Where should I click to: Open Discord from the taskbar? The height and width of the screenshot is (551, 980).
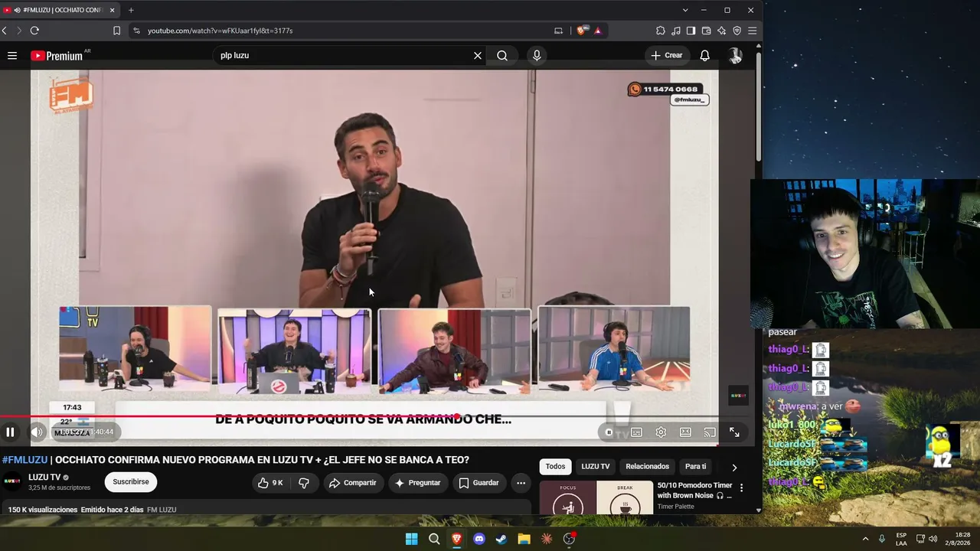(x=479, y=539)
